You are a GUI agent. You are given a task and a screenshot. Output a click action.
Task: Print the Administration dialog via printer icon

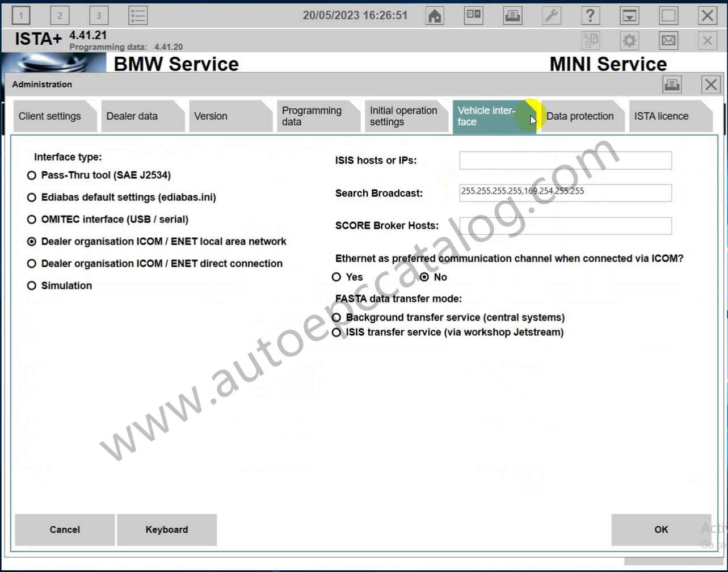[672, 85]
